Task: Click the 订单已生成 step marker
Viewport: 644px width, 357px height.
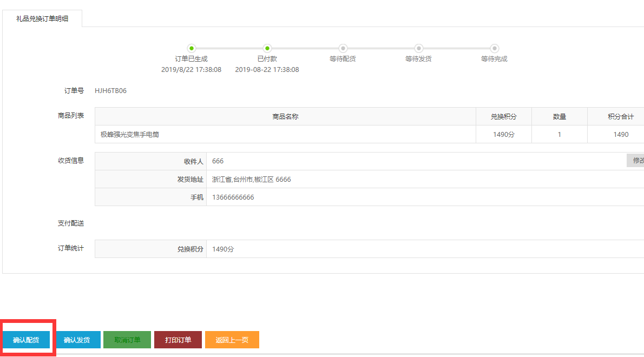Action: 192,49
